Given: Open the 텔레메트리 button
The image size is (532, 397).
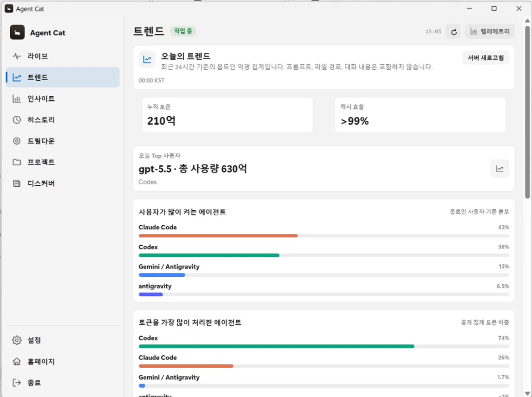Looking at the screenshot, I should (x=490, y=31).
